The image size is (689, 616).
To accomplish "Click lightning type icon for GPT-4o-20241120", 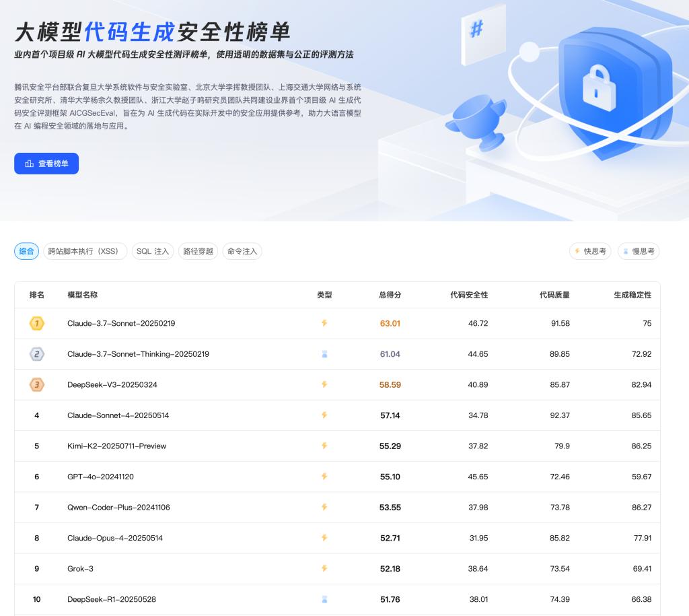I will point(324,477).
